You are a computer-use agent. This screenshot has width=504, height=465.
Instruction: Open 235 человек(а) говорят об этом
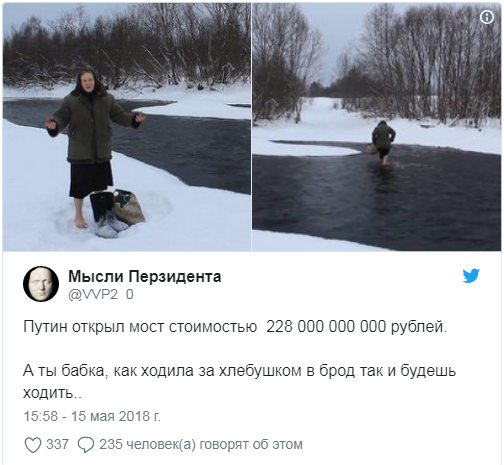[x=201, y=444]
